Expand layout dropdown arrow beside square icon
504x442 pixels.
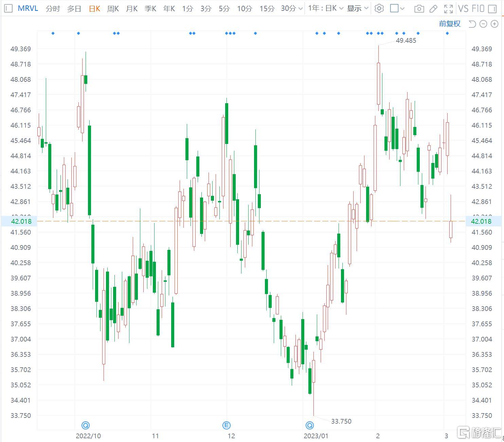(402, 8)
